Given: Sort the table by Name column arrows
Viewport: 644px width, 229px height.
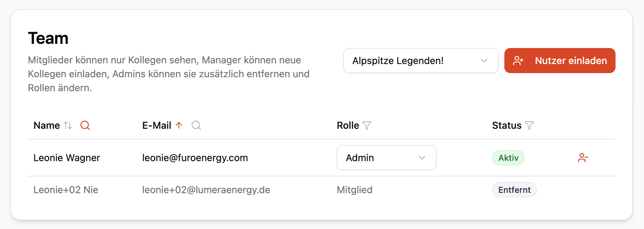Looking at the screenshot, I should pos(68,125).
